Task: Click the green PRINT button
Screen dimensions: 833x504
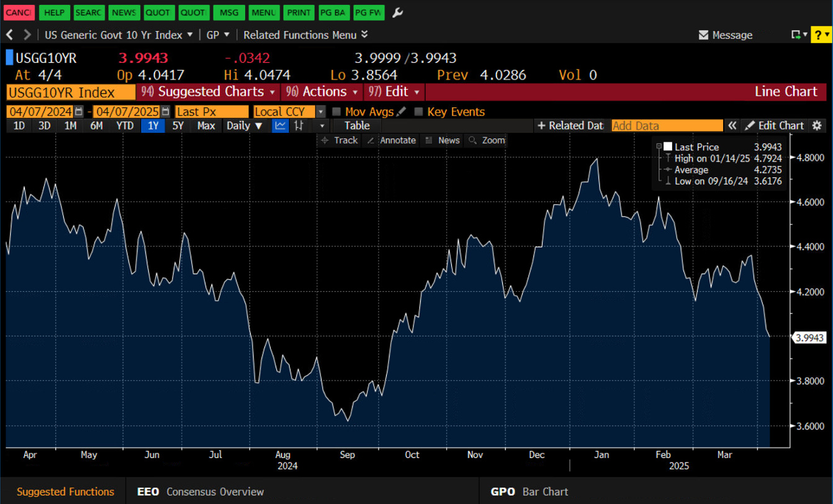Action: click(x=299, y=12)
